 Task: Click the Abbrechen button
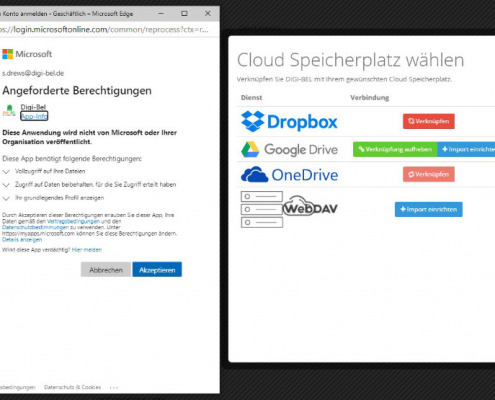(106, 270)
